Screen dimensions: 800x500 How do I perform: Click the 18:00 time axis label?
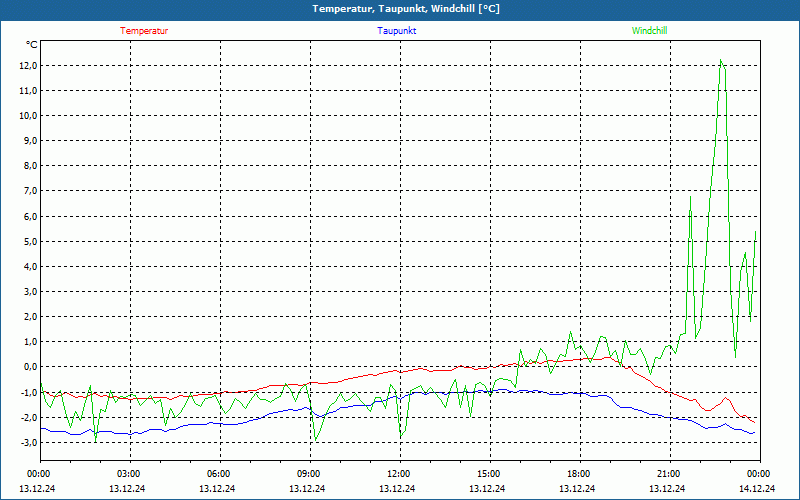(580, 474)
